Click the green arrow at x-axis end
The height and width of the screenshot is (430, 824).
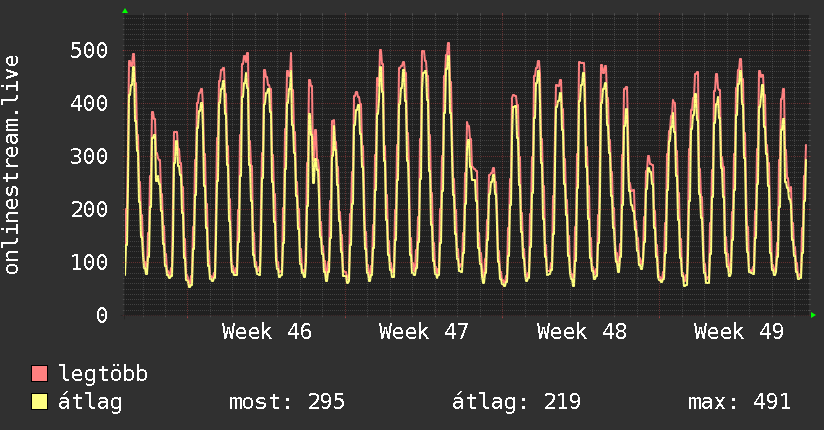coord(813,315)
